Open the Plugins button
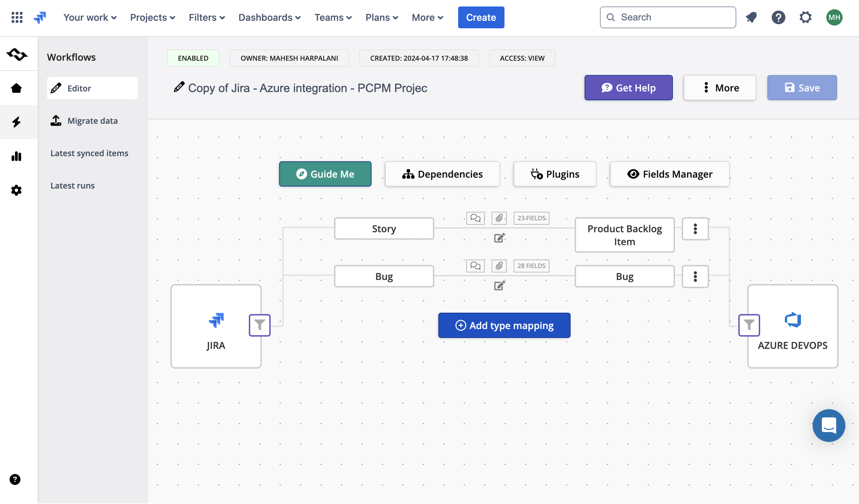This screenshot has height=504, width=859. coord(555,174)
